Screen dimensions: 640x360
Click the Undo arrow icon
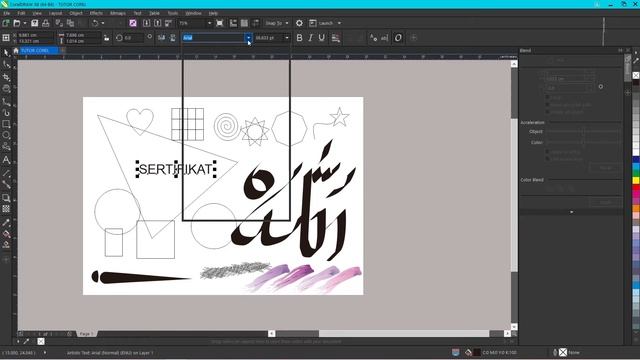pyautogui.click(x=95, y=23)
